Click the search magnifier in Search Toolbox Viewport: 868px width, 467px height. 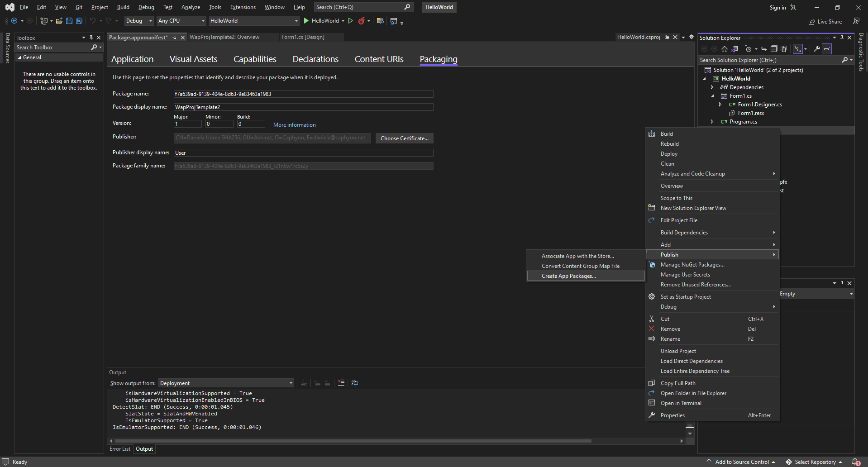(x=94, y=48)
